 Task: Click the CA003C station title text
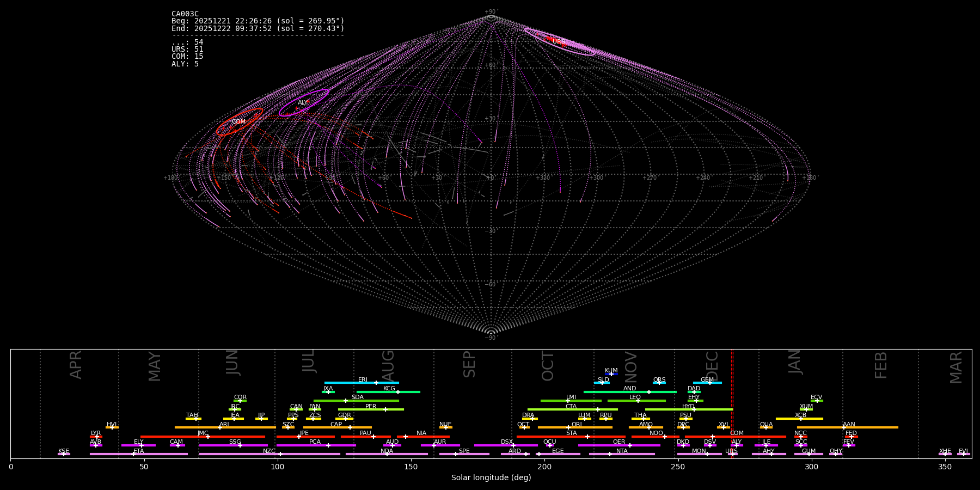point(185,14)
